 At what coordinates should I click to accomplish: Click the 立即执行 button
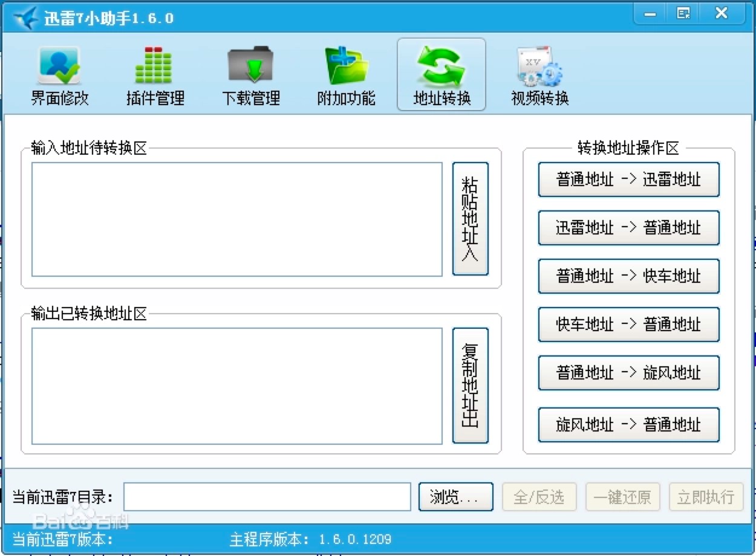coord(706,497)
